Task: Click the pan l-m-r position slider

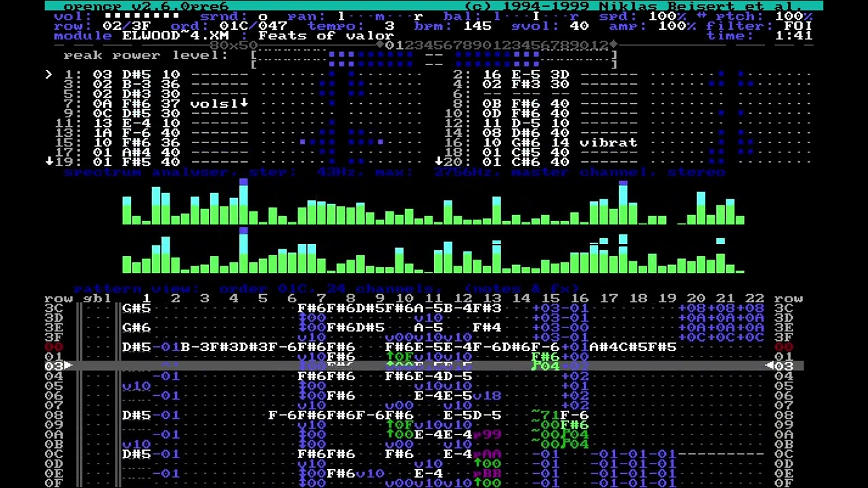Action: [x=380, y=16]
